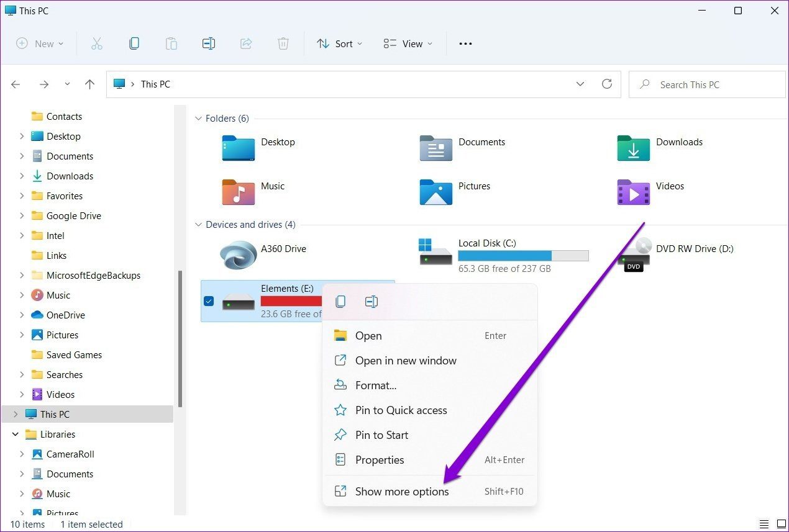Choose Show more options

(430, 492)
